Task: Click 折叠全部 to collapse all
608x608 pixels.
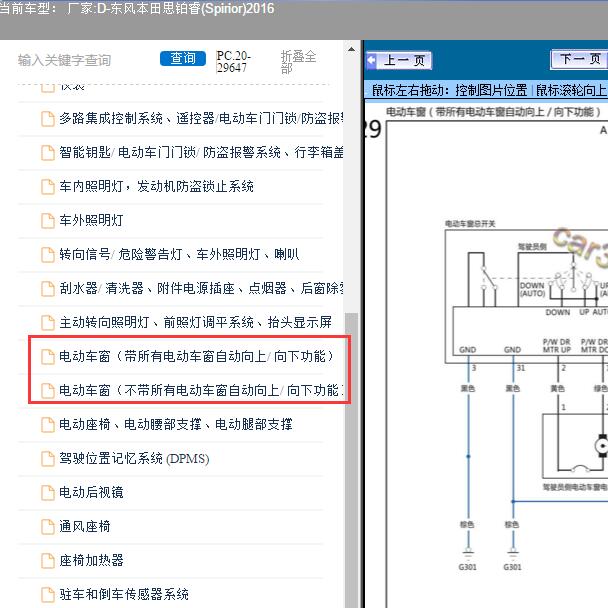Action: click(x=298, y=62)
